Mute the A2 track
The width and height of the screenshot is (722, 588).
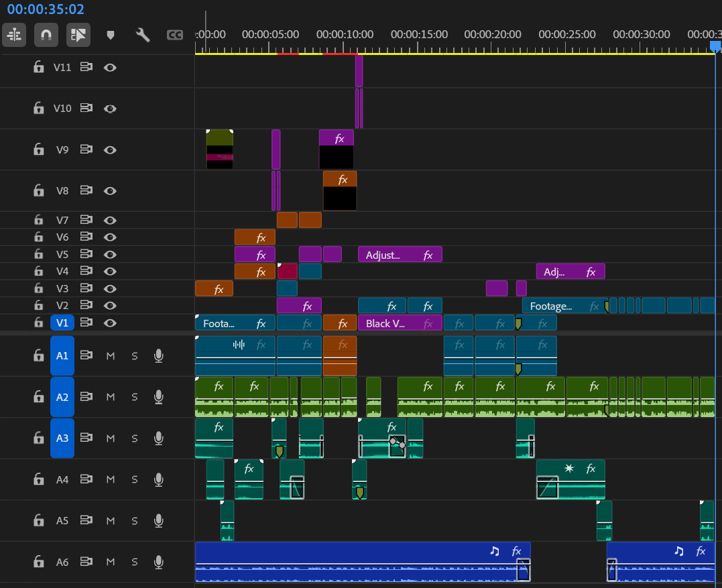point(110,397)
